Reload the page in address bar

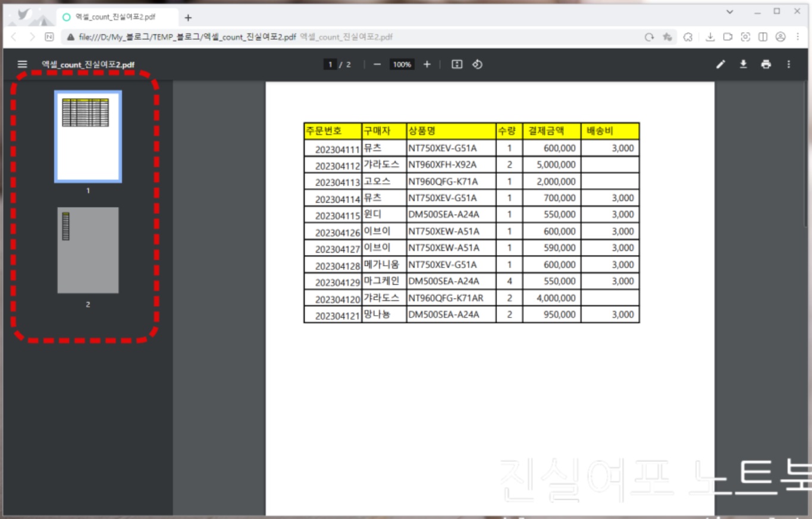pyautogui.click(x=649, y=37)
